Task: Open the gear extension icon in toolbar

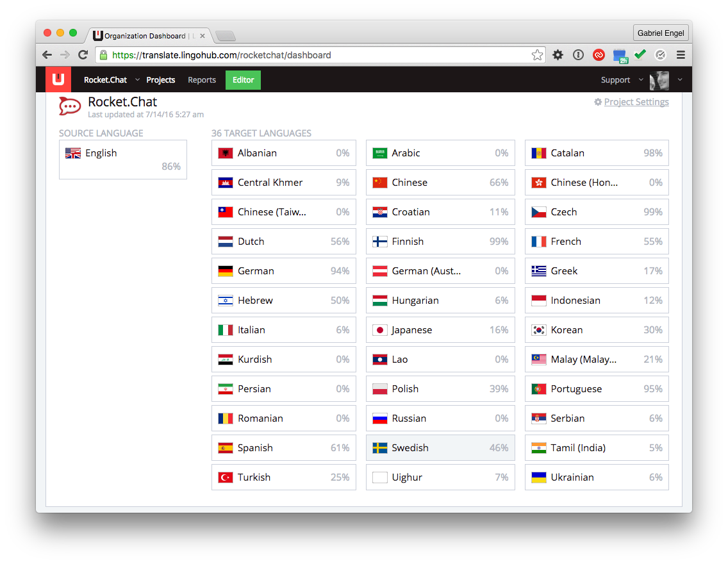Action: [x=558, y=54]
